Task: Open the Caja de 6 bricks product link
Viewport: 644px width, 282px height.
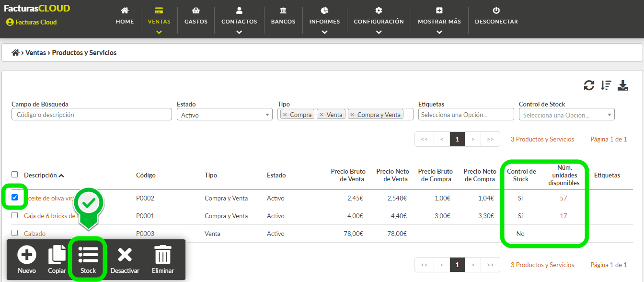Action: (x=50, y=216)
